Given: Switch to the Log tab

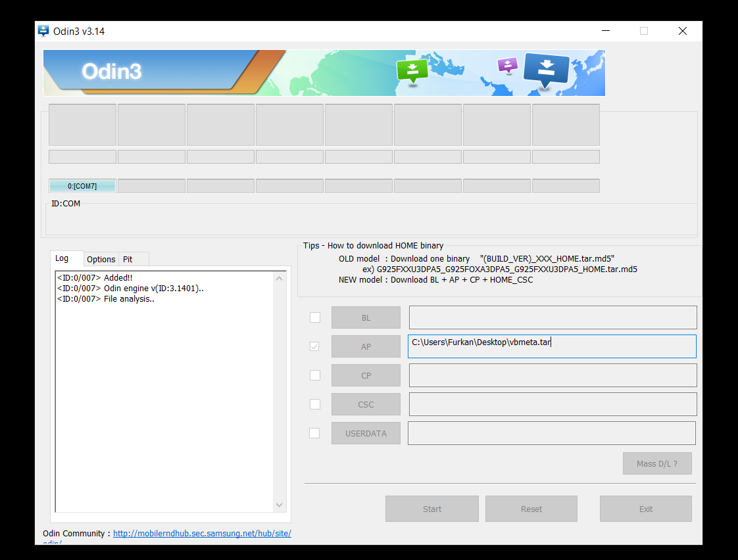Looking at the screenshot, I should pyautogui.click(x=62, y=258).
